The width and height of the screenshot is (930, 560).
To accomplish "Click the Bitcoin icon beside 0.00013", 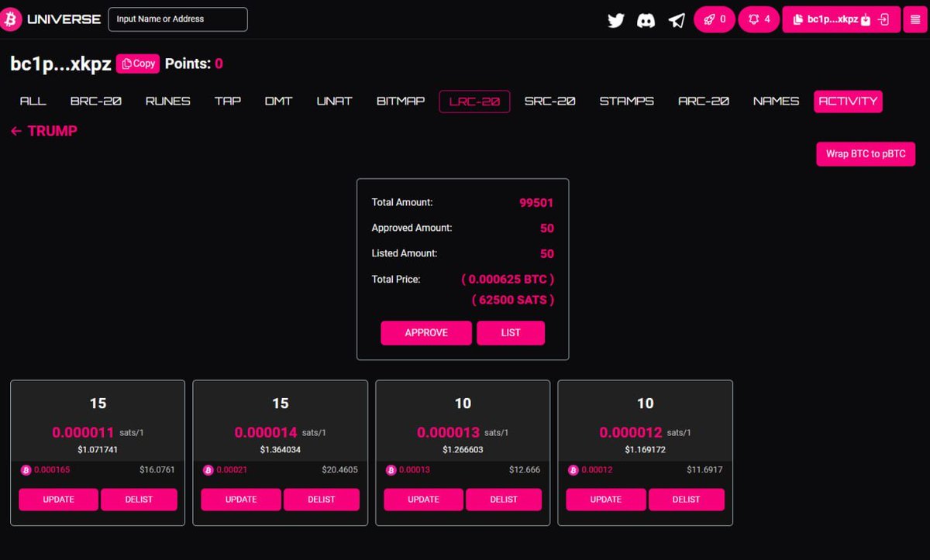I will tap(391, 470).
